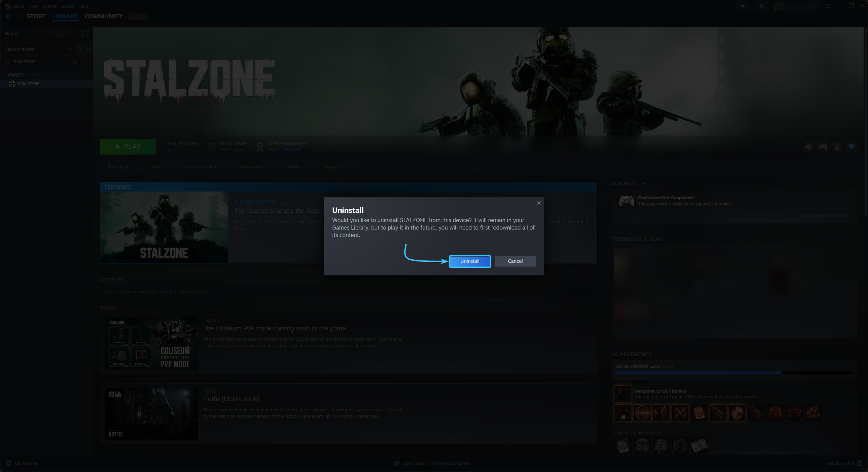Open the Help menu
The height and width of the screenshot is (472, 868).
click(x=83, y=6)
